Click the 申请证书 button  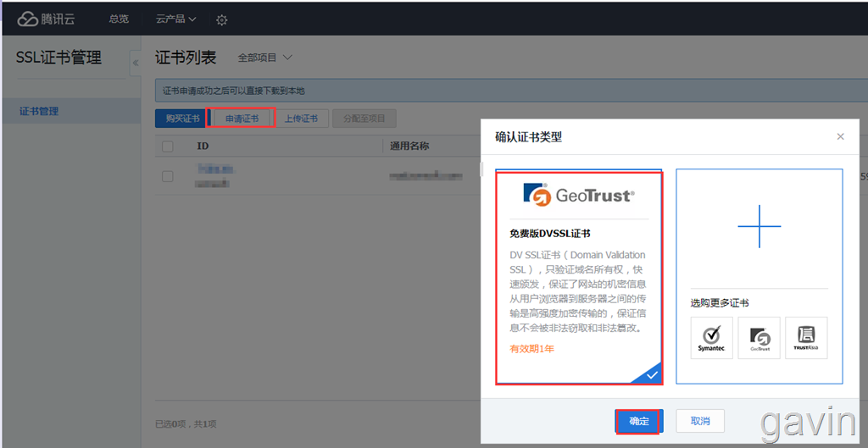click(x=242, y=119)
